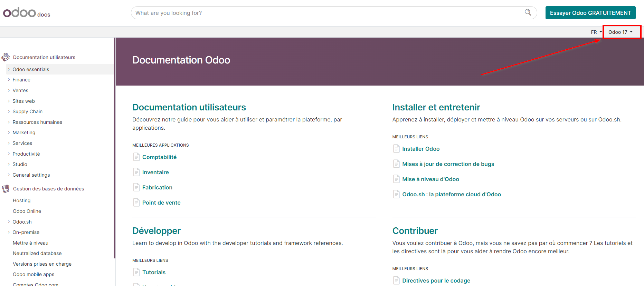
Task: Open Mises à jour de correction de bugs
Action: coord(448,164)
